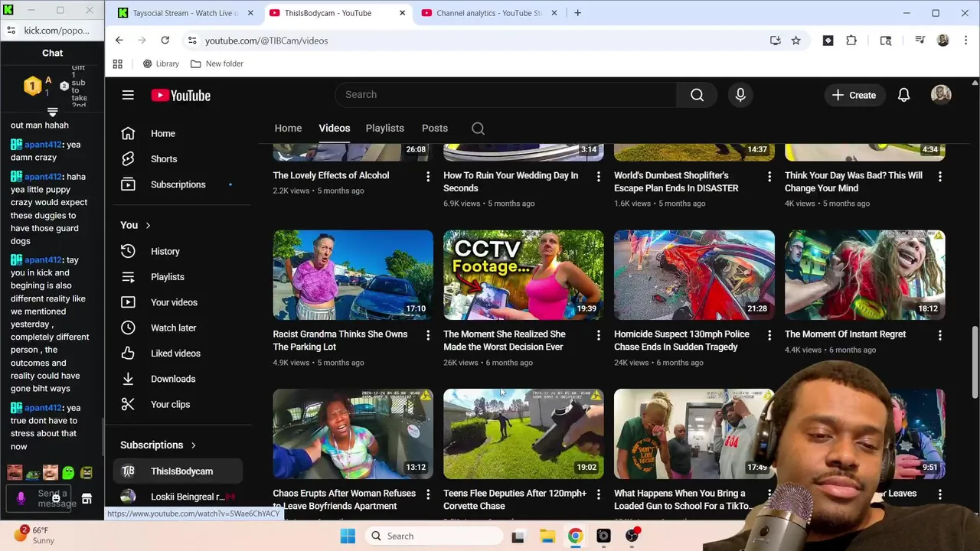The image size is (980, 551).
Task: Play the Racist Grandma thumbnail 17:10
Action: [x=353, y=275]
